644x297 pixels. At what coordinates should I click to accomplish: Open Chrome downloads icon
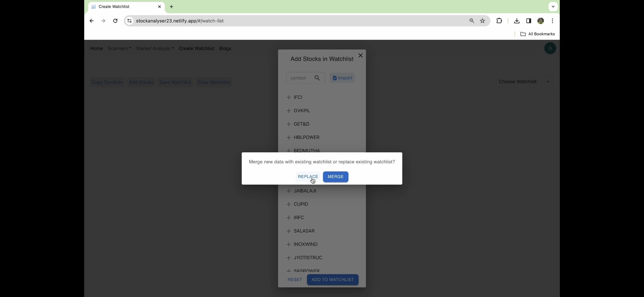[517, 21]
